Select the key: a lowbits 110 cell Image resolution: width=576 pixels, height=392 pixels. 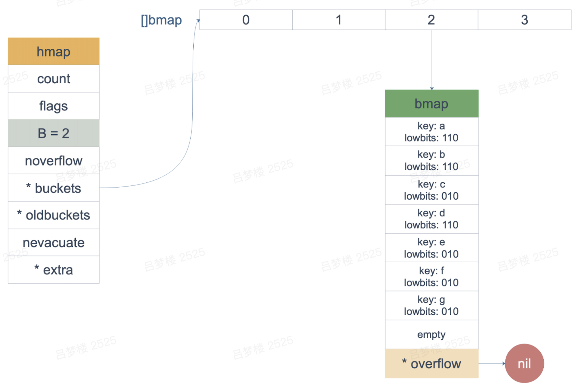[432, 132]
